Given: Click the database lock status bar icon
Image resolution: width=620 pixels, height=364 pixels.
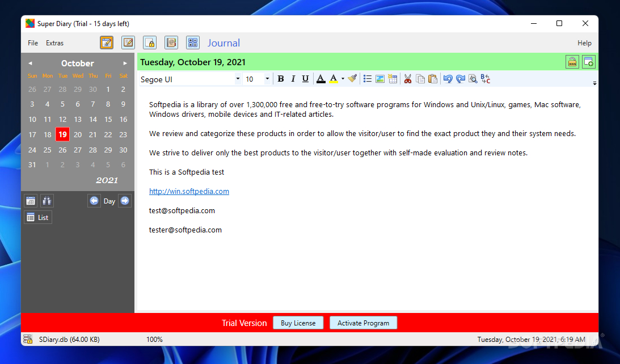Looking at the screenshot, I should pos(28,339).
